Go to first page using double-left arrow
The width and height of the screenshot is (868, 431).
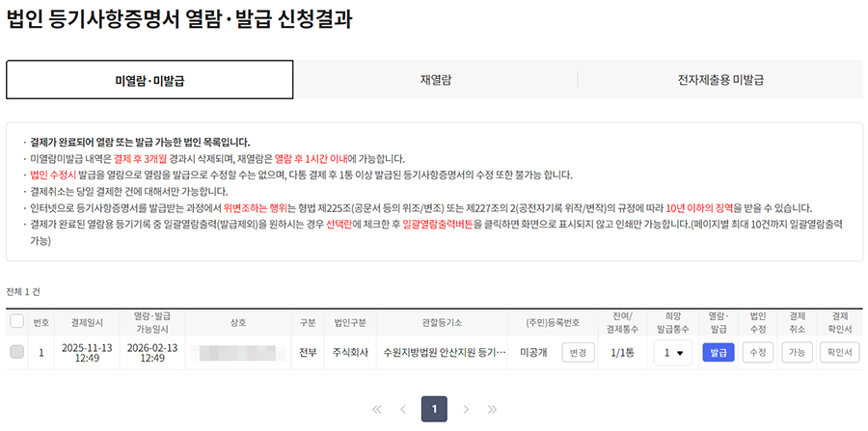coord(377,410)
